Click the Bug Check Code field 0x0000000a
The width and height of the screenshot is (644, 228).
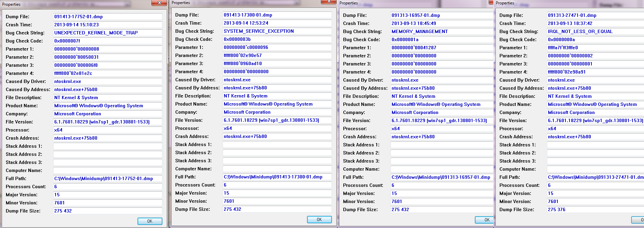tap(595, 39)
